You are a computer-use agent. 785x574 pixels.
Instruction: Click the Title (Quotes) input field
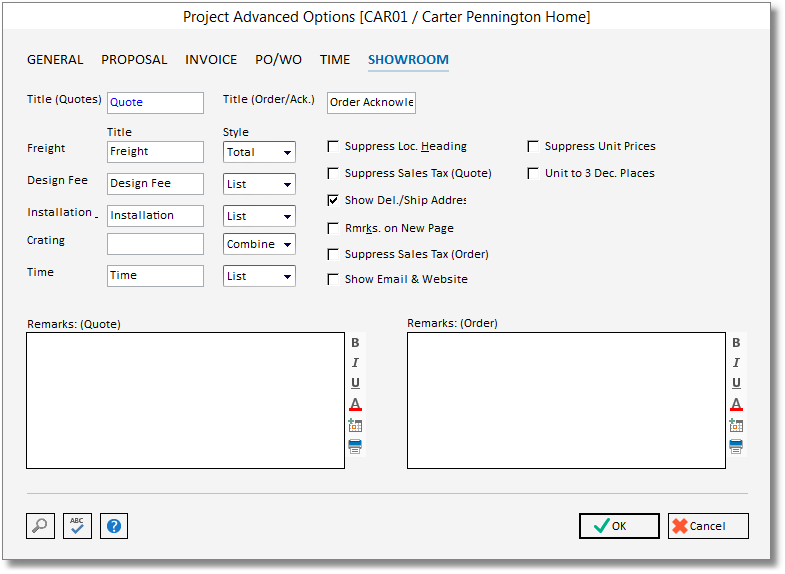155,103
